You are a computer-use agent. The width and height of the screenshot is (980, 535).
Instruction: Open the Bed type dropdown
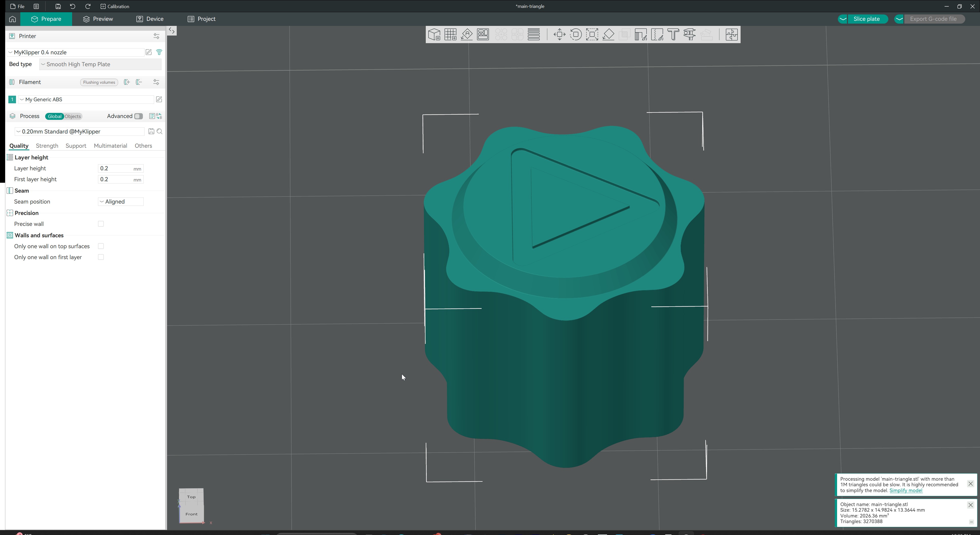tap(101, 64)
